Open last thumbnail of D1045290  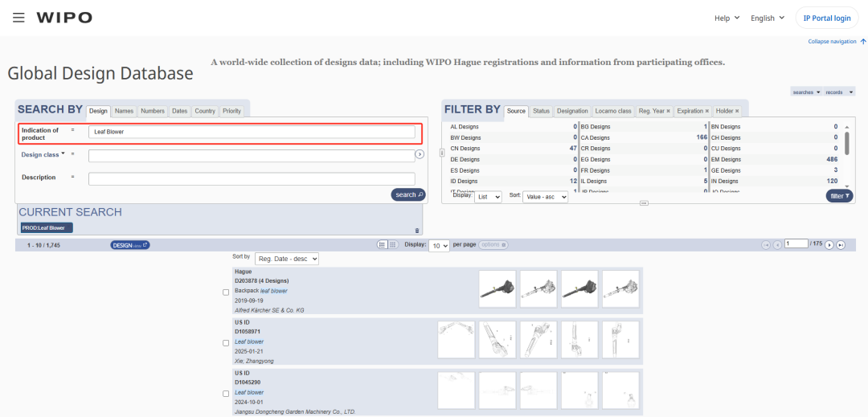[620, 390]
